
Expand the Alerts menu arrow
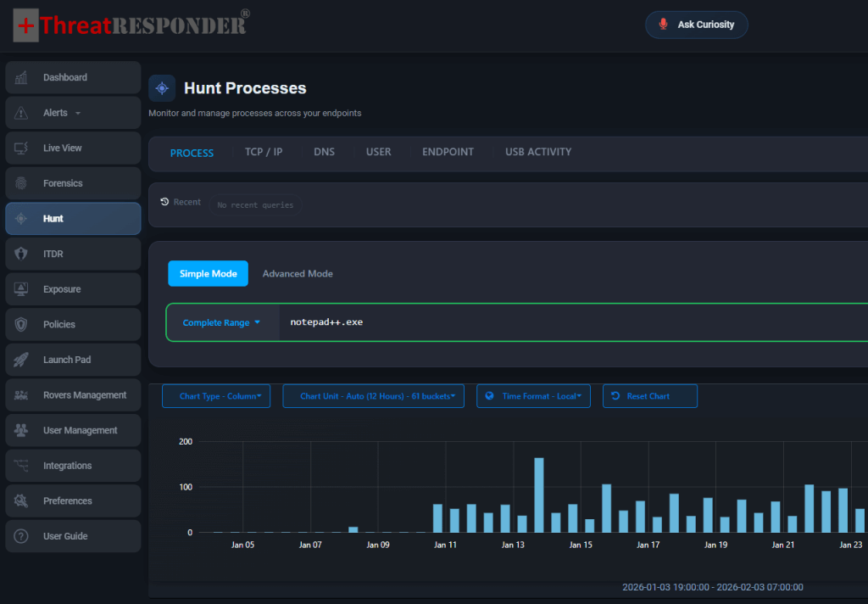click(x=78, y=114)
